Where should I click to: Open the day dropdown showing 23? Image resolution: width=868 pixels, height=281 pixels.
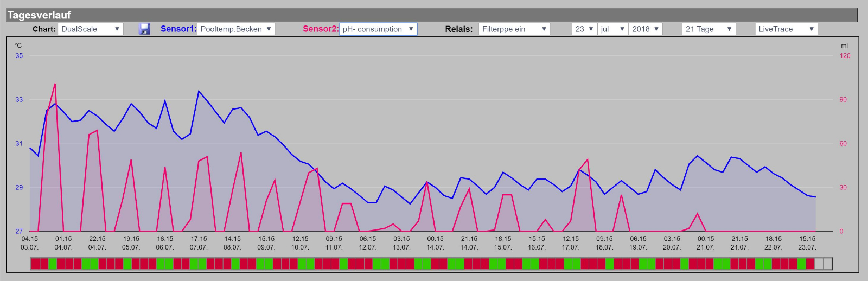click(x=584, y=29)
